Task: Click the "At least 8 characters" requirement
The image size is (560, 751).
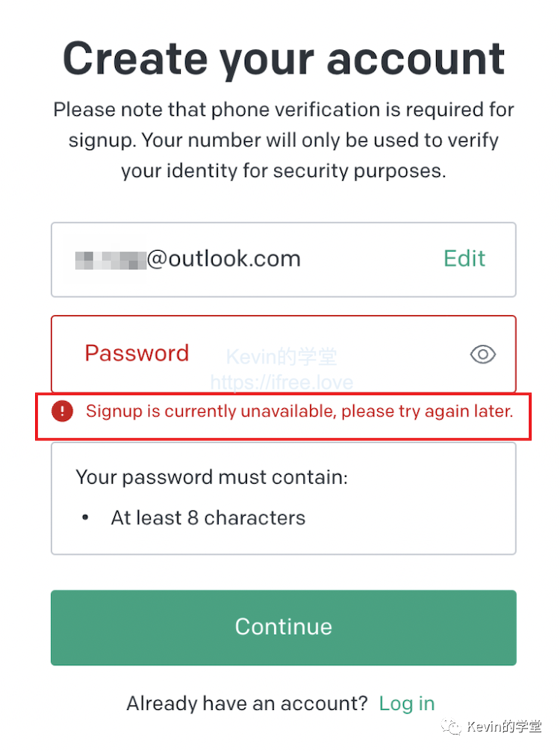Action: tap(208, 518)
